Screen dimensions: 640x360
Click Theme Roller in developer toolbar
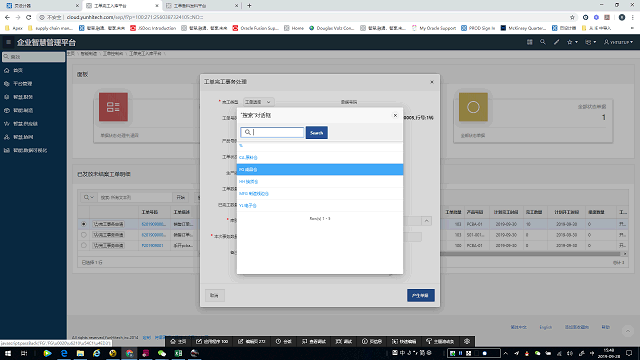[x=440, y=341]
